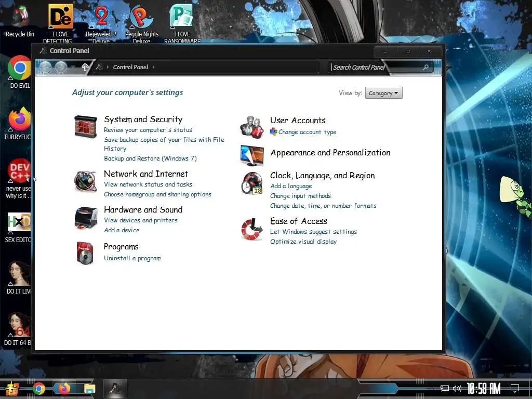Click the Control Panel breadcrumb segment
The height and width of the screenshot is (399, 532).
(130, 67)
